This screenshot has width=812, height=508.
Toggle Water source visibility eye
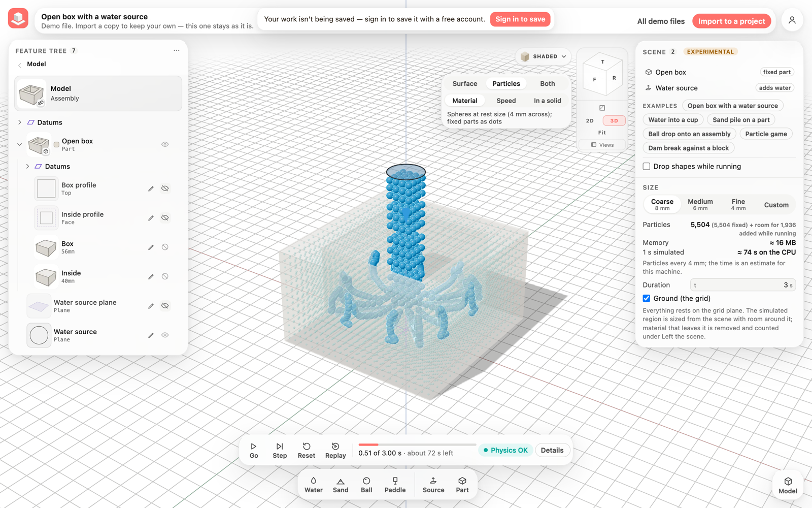[x=165, y=335]
